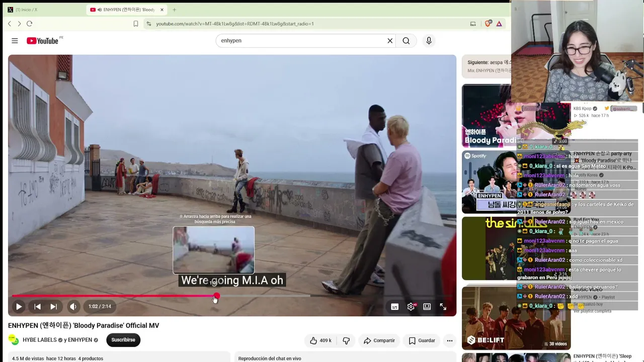Open a new browser tab
The height and width of the screenshot is (362, 644).
click(174, 10)
